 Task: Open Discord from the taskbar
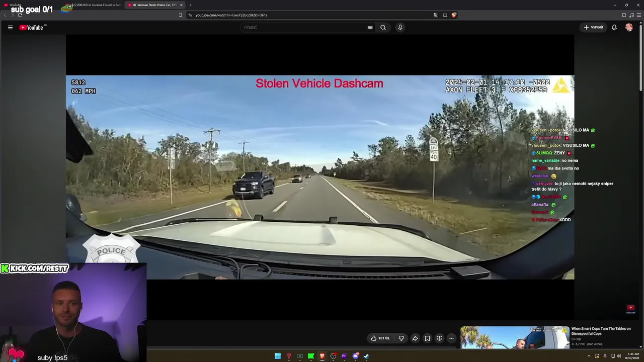click(355, 356)
